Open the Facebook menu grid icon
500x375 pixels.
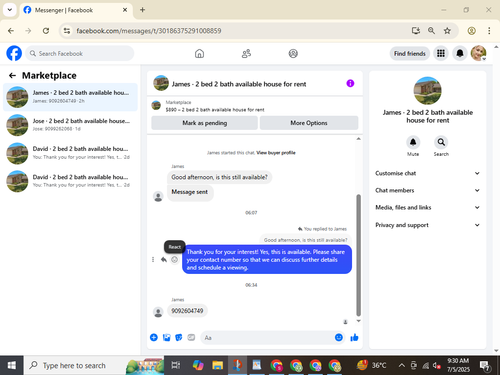[x=441, y=53]
